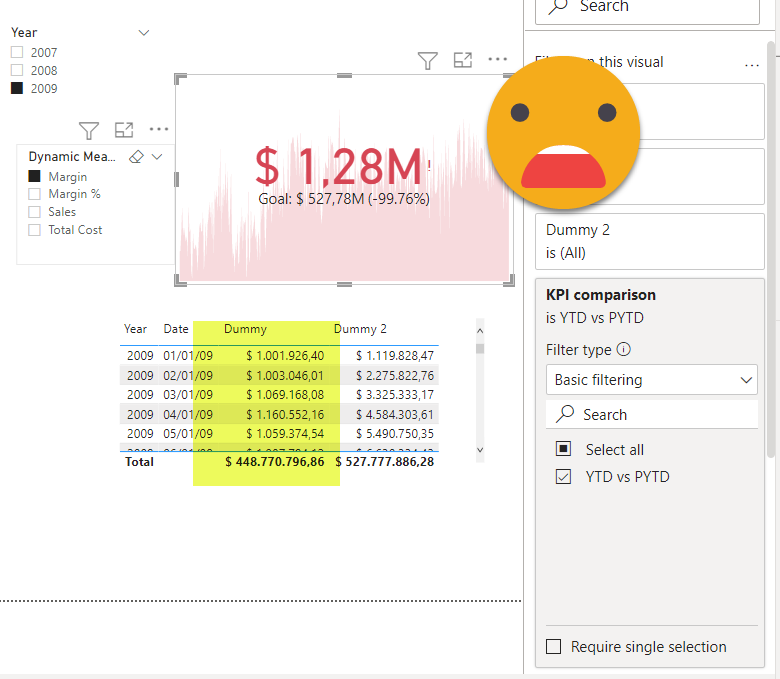Click the Date column header in table
This screenshot has height=679, width=780.
(x=176, y=329)
